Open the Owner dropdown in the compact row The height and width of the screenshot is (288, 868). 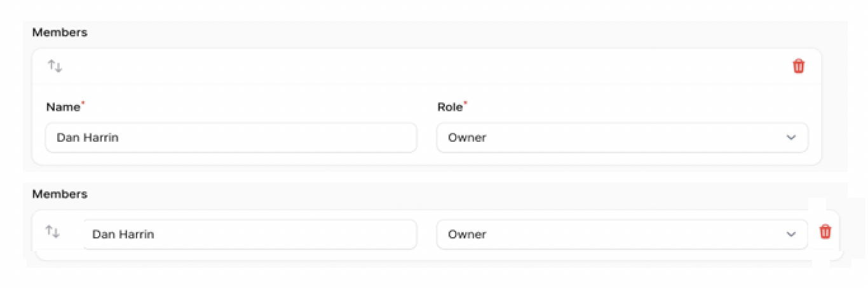pyautogui.click(x=621, y=235)
